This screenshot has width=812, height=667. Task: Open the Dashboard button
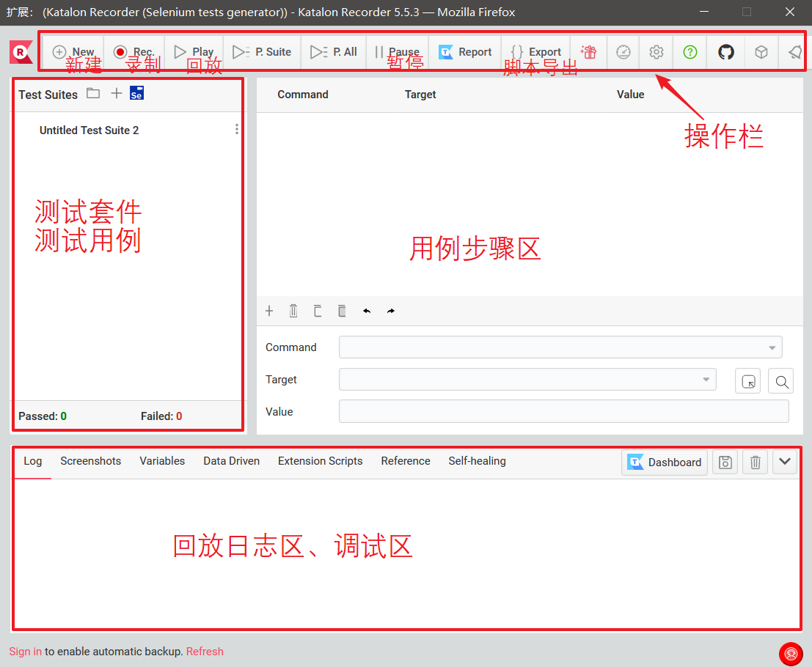[x=665, y=462]
